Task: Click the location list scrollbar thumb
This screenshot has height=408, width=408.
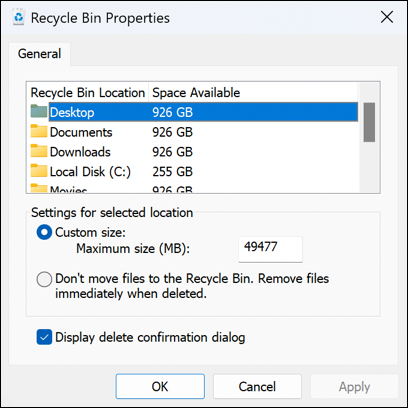Action: pyautogui.click(x=369, y=122)
